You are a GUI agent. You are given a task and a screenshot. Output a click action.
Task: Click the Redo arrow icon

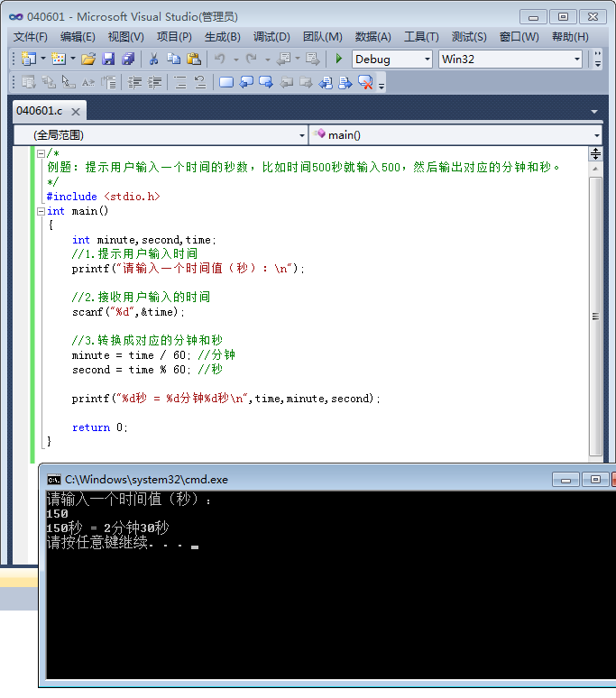(x=252, y=59)
